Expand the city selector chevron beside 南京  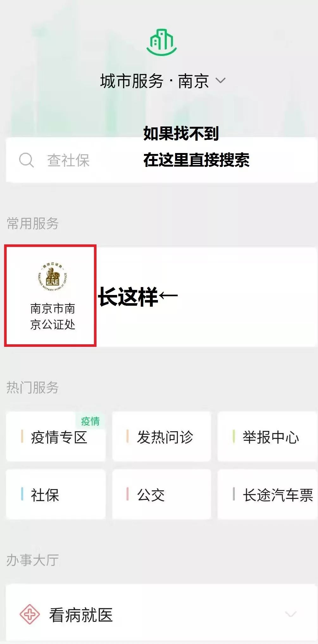pyautogui.click(x=221, y=80)
